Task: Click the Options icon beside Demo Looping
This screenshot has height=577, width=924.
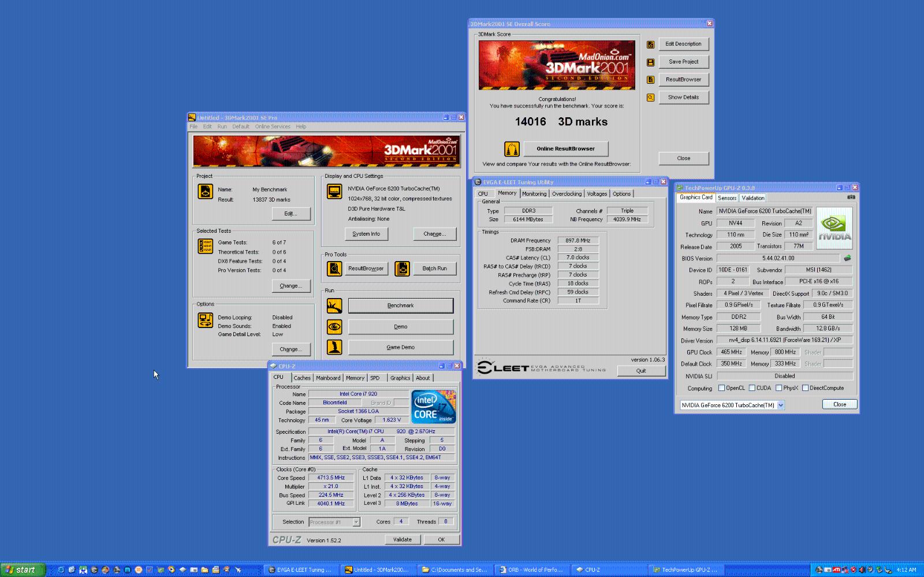Action: [x=205, y=320]
